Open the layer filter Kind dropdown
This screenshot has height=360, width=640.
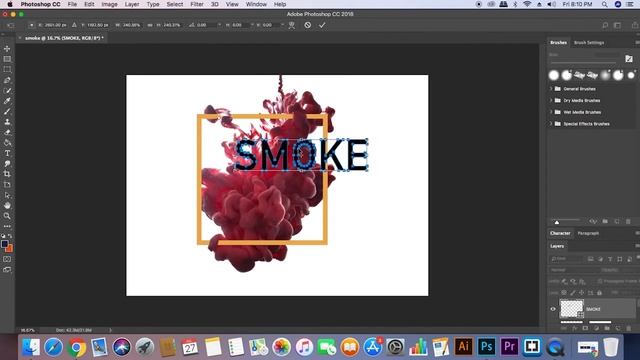(x=567, y=259)
